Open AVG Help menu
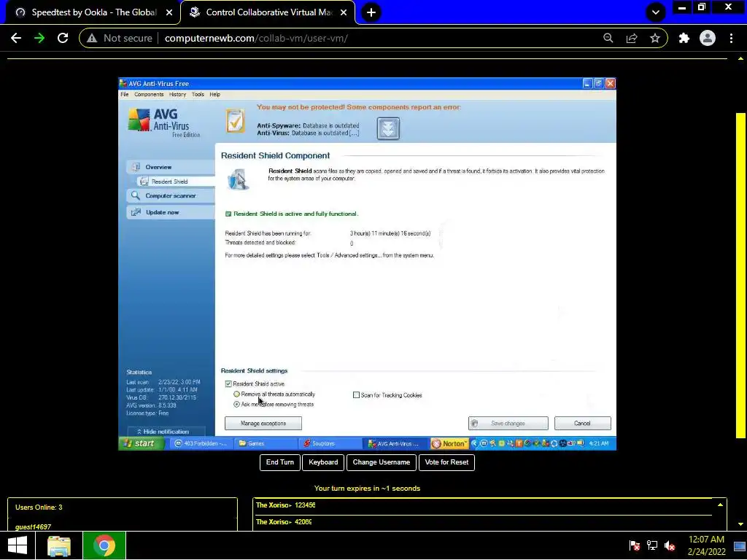The width and height of the screenshot is (747, 560). [215, 94]
